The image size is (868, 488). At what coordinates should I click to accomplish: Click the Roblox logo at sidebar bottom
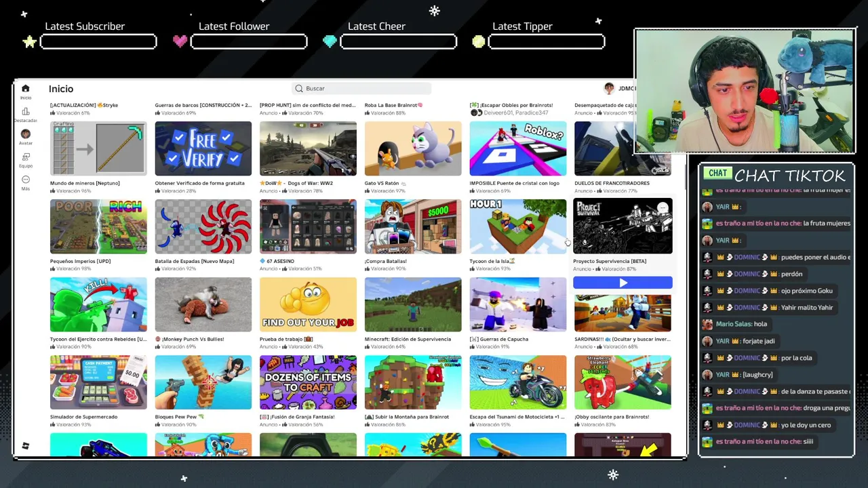point(25,446)
